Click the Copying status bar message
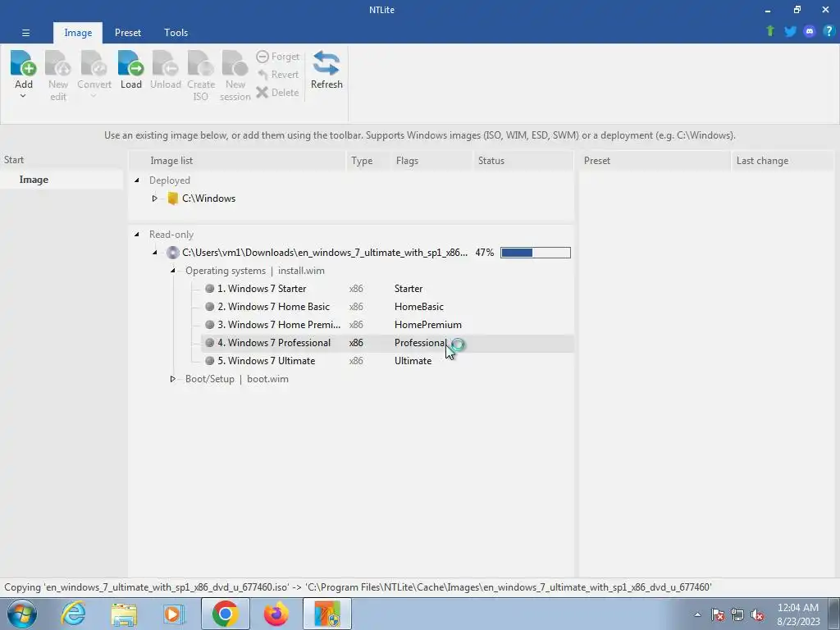 pos(358,587)
